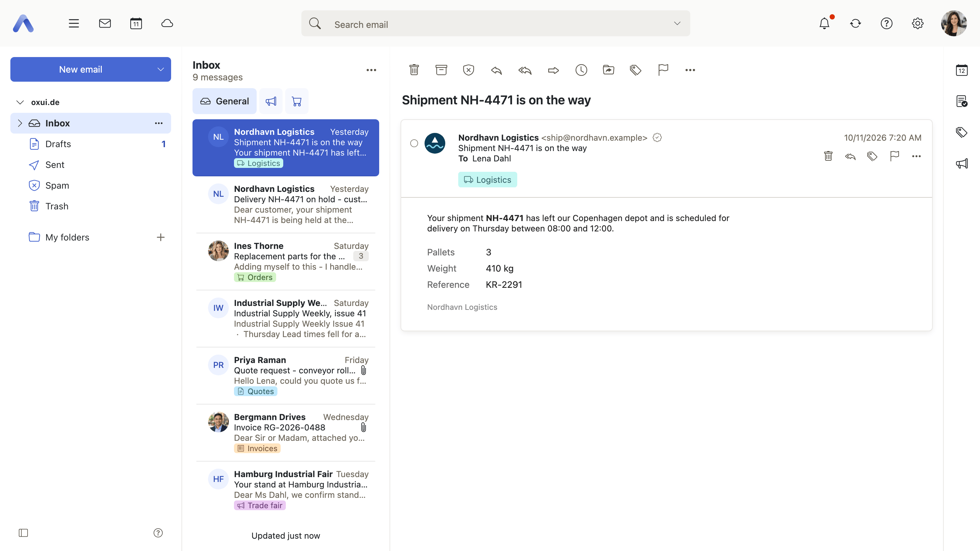Open the cloud Drive icon
The image size is (980, 551).
pyautogui.click(x=167, y=24)
